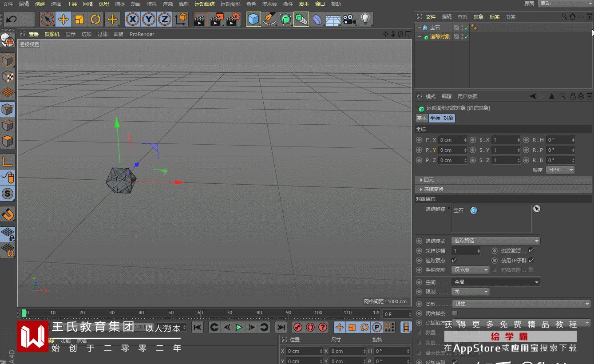Click the P.X position input field
This screenshot has width=594, height=364.
[x=451, y=140]
